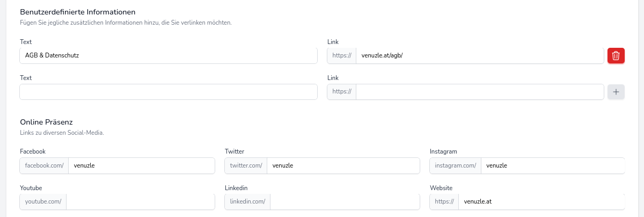This screenshot has height=217, width=644.
Task: Edit the Twitter username field
Action: coord(343,165)
